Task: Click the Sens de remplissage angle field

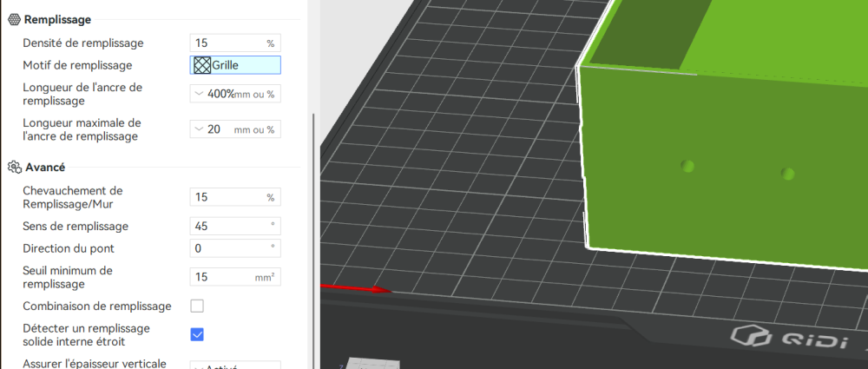Action: coord(235,226)
